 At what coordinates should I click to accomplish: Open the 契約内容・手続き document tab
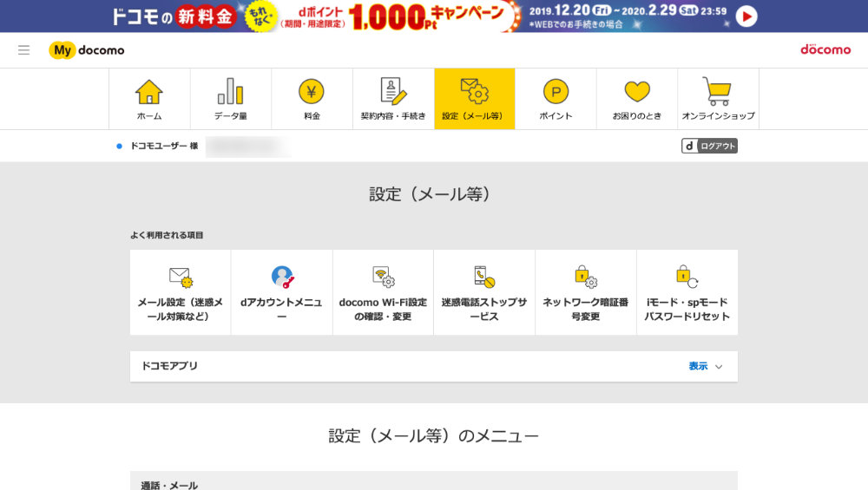coord(393,99)
